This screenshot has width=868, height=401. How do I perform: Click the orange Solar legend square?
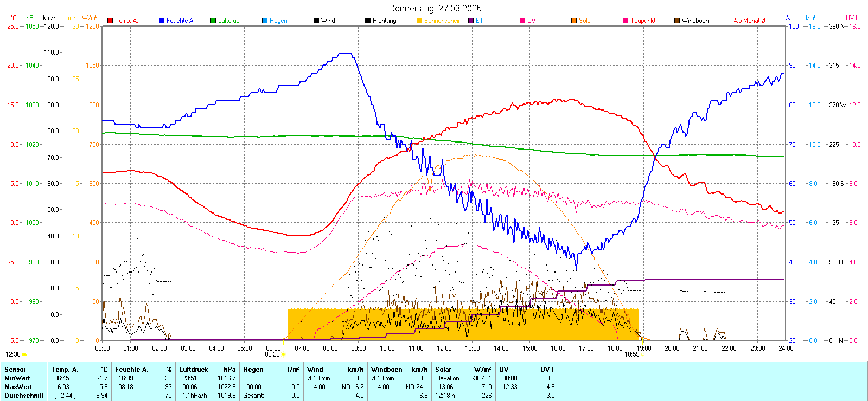tap(574, 21)
